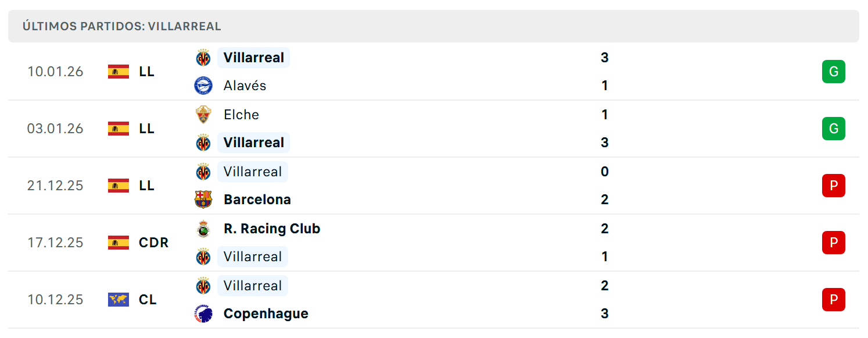Click Villarreal crest in the Alavés match
868x338 pixels.
click(203, 58)
